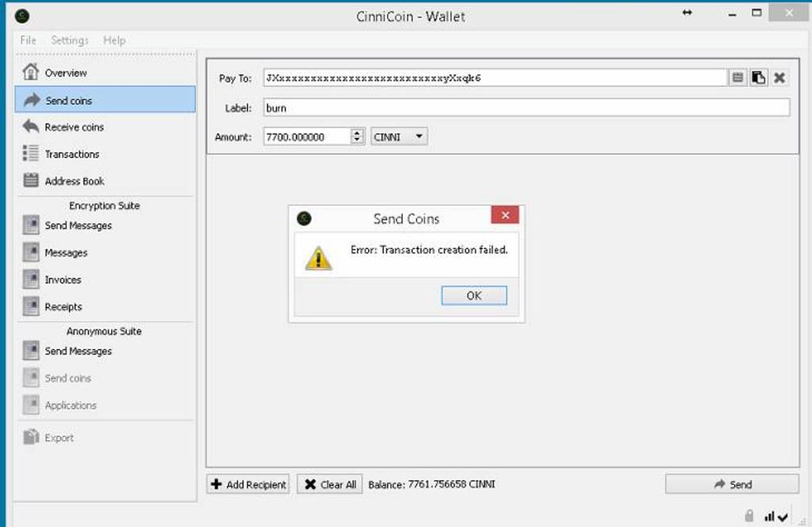
Task: Click the double-arrow icon in the title bar
Action: point(688,13)
